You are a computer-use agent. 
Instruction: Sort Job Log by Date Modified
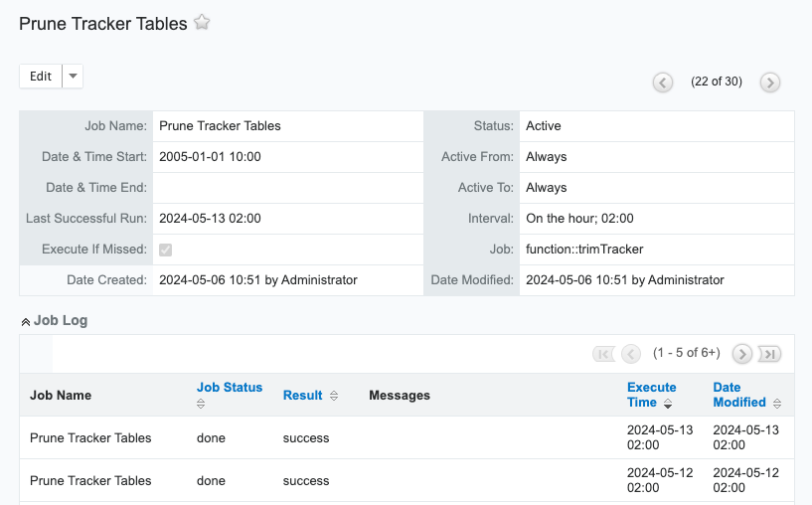pyautogui.click(x=739, y=395)
